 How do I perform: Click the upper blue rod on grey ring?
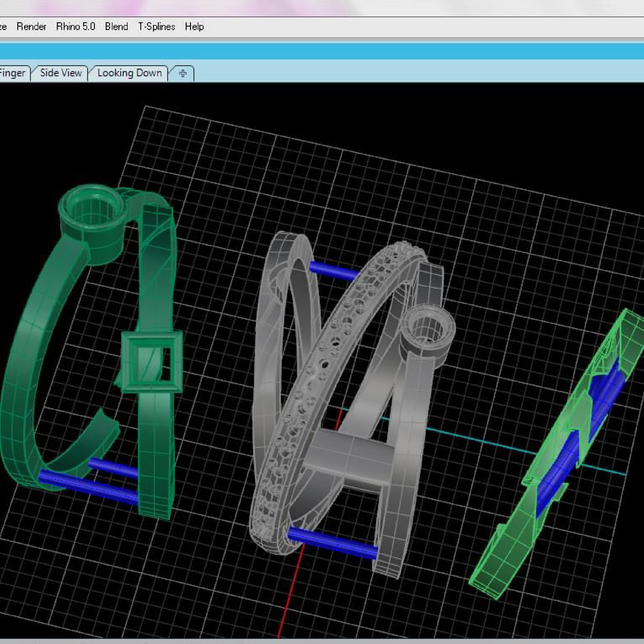tap(334, 270)
